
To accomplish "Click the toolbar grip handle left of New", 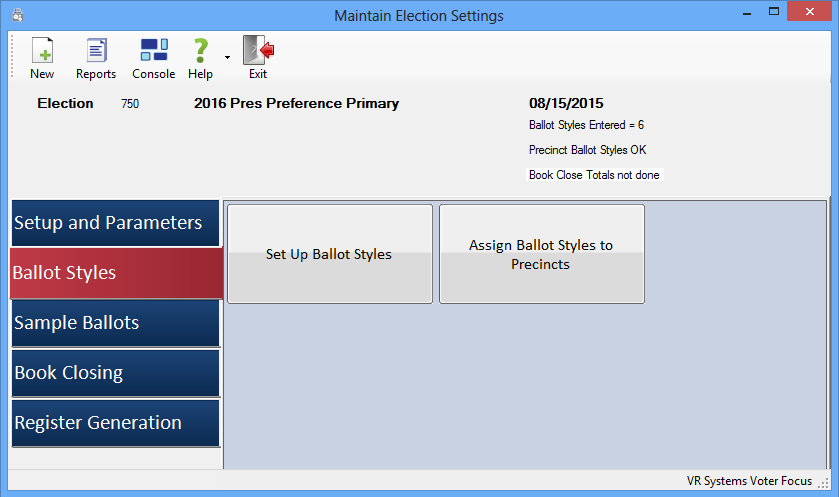I will tap(12, 56).
